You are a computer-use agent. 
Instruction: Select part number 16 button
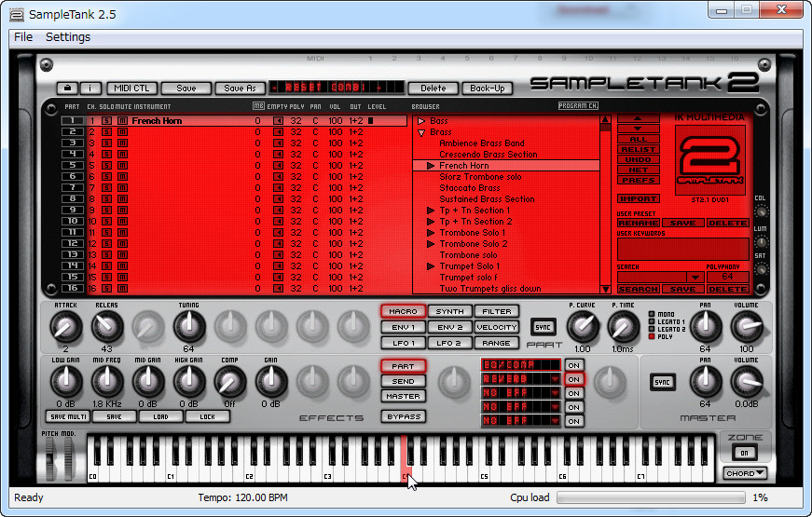[73, 288]
